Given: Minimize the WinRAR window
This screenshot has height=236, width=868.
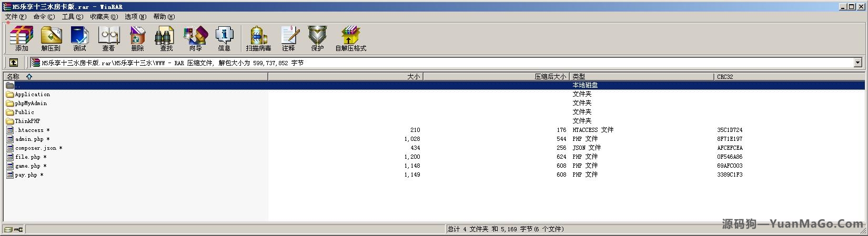Looking at the screenshot, I should coord(844,7).
